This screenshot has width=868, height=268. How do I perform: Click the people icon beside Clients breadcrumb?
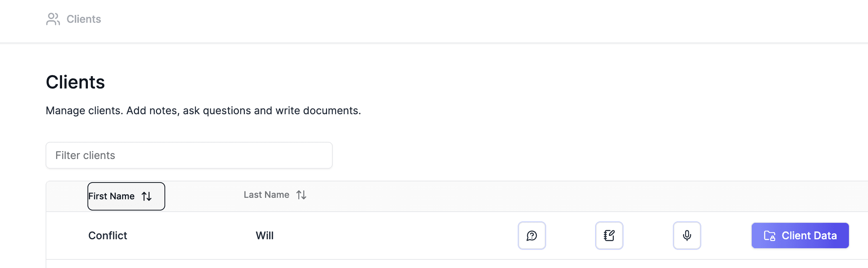53,19
